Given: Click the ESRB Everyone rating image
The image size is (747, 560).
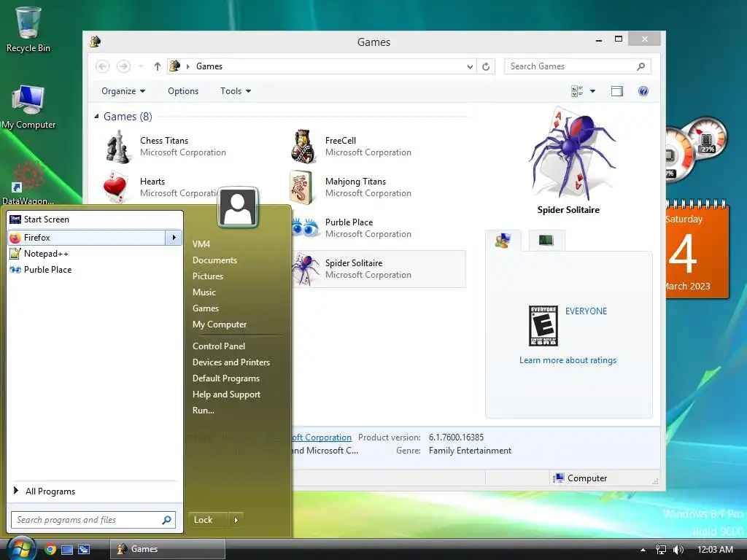Looking at the screenshot, I should (543, 326).
